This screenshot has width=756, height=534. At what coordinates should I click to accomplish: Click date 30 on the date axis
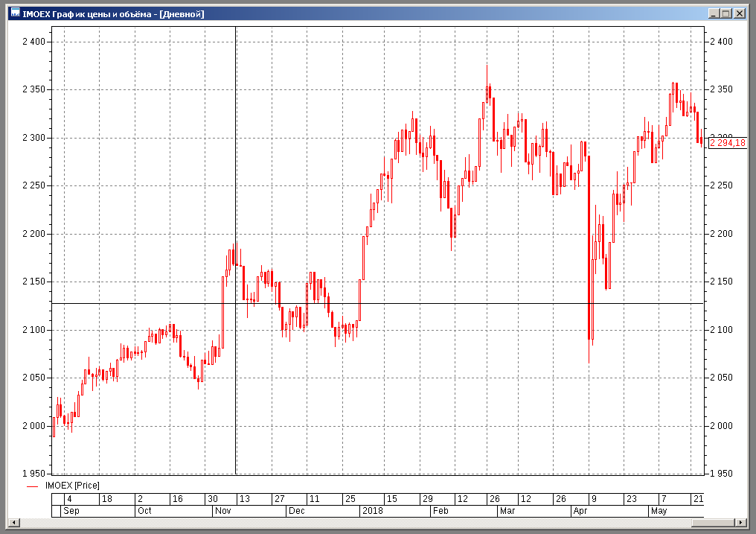point(213,499)
